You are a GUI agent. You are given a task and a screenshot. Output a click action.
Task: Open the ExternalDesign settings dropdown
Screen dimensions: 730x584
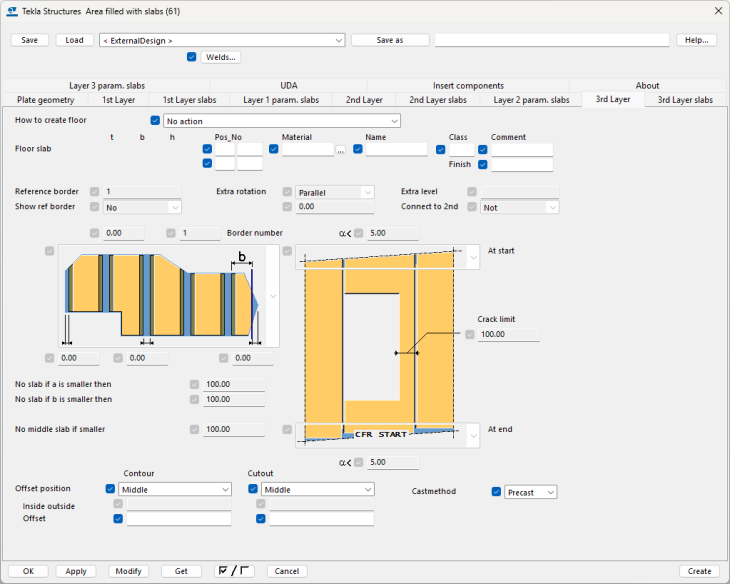tap(222, 41)
